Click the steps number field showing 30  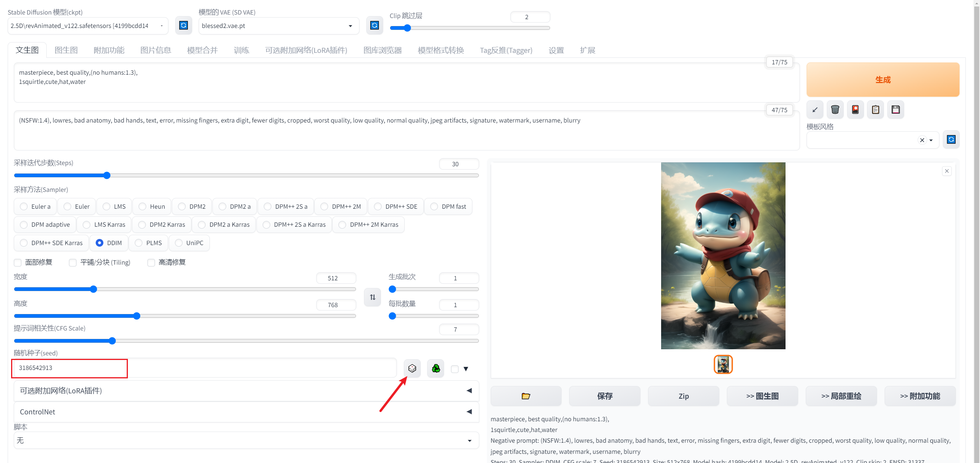pos(459,164)
